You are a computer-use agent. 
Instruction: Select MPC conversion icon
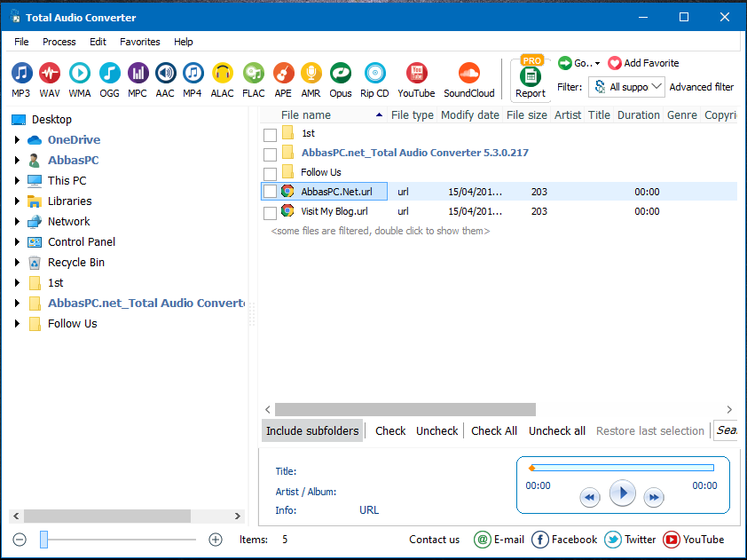[138, 74]
